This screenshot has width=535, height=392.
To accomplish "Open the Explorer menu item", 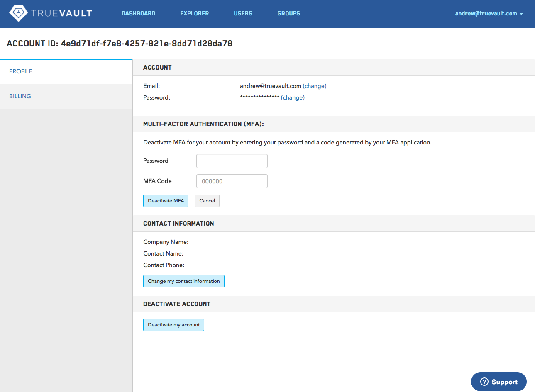I will pyautogui.click(x=194, y=13).
